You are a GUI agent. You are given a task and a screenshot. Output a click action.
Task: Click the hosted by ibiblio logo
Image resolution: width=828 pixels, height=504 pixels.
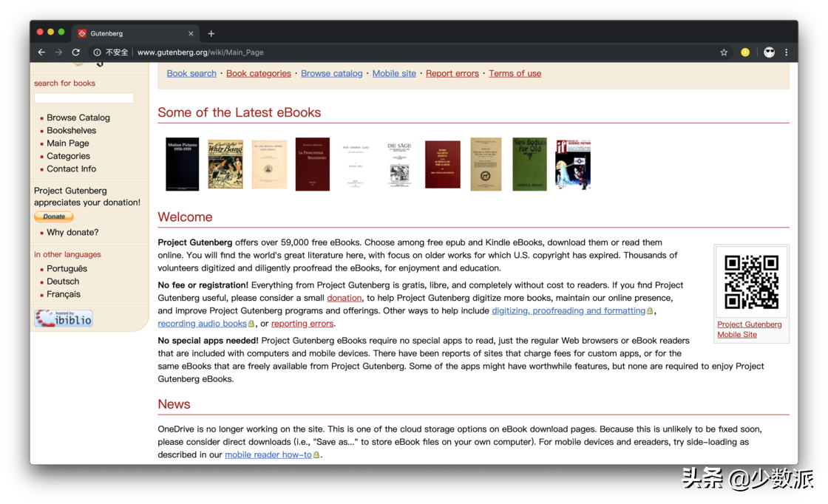64,319
